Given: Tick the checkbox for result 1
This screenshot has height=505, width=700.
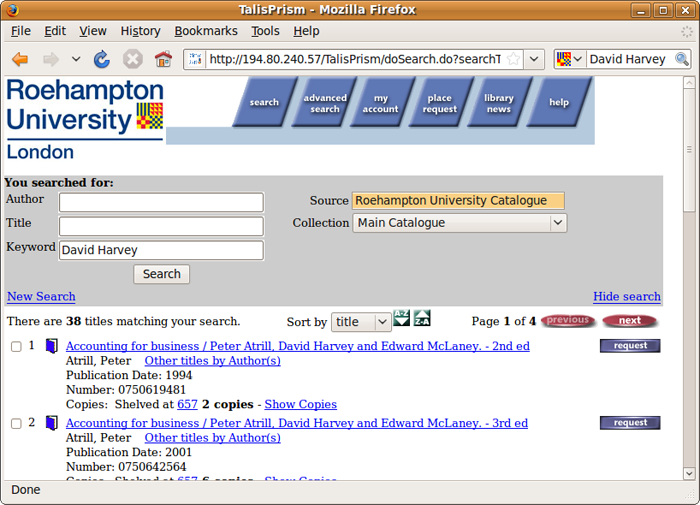Looking at the screenshot, I should pos(16,346).
